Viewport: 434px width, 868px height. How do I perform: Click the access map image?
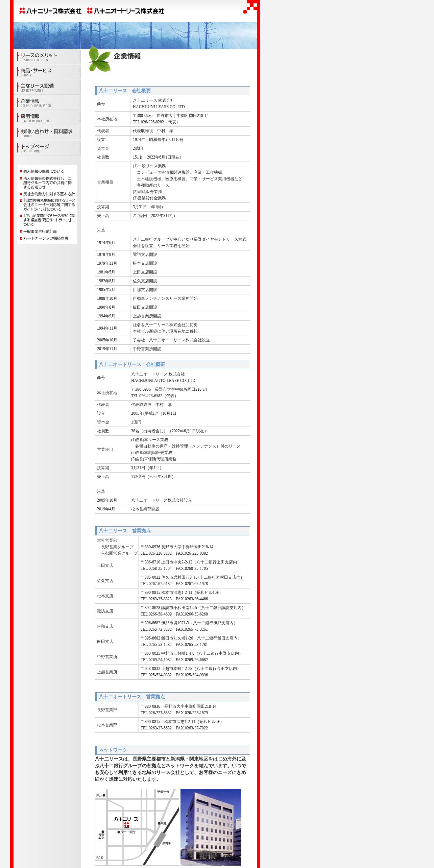(137, 827)
